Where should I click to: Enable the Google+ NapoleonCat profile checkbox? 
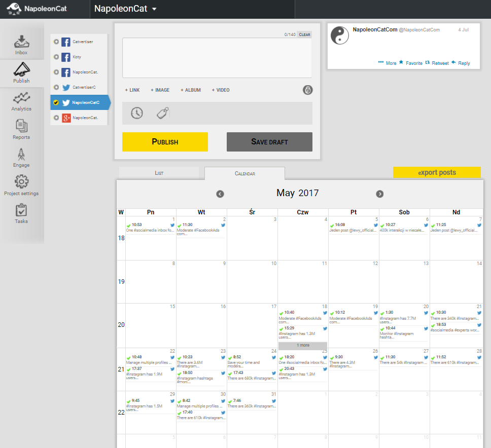(x=56, y=118)
